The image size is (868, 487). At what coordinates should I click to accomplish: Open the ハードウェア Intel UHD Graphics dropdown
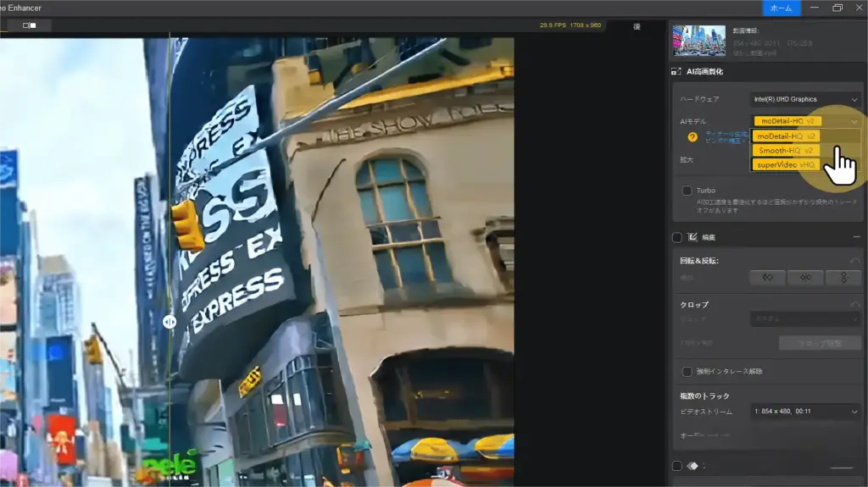pyautogui.click(x=805, y=100)
